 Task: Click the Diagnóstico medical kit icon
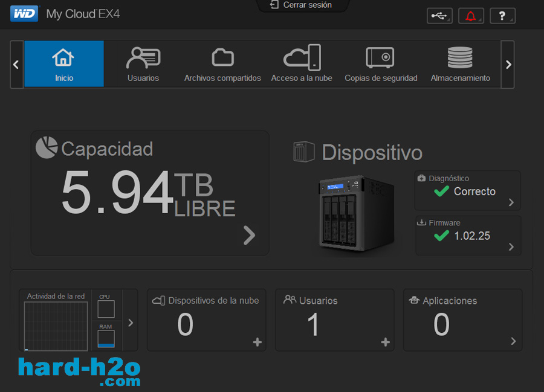[x=421, y=178]
